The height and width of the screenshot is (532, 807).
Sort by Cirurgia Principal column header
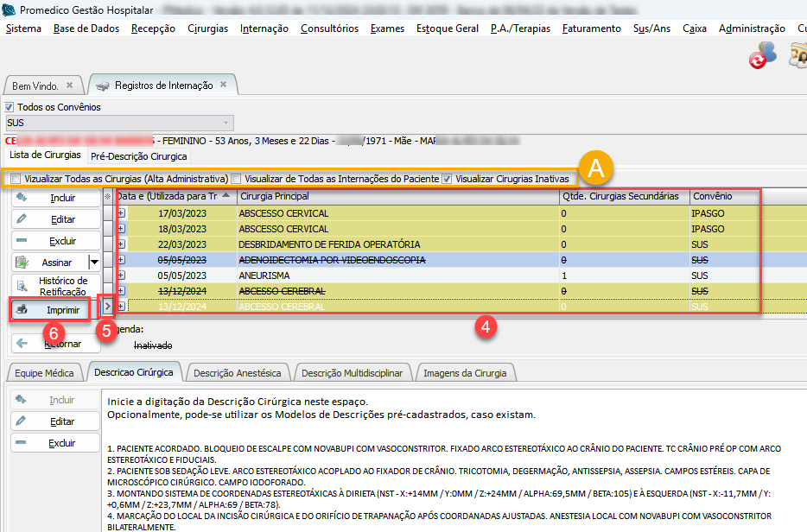(x=397, y=196)
